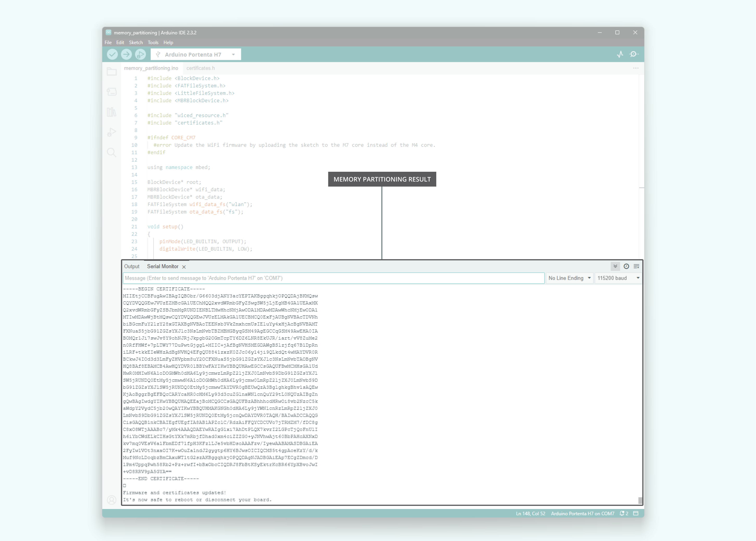This screenshot has height=541, width=756.
Task: Click 'FATFileSystem wifi_data_fs("wlan");' line
Action: tap(200, 205)
